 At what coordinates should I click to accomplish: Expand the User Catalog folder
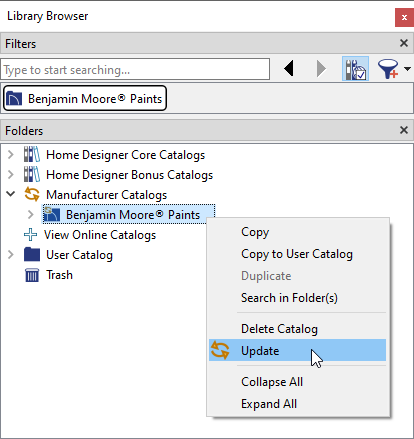tap(11, 255)
